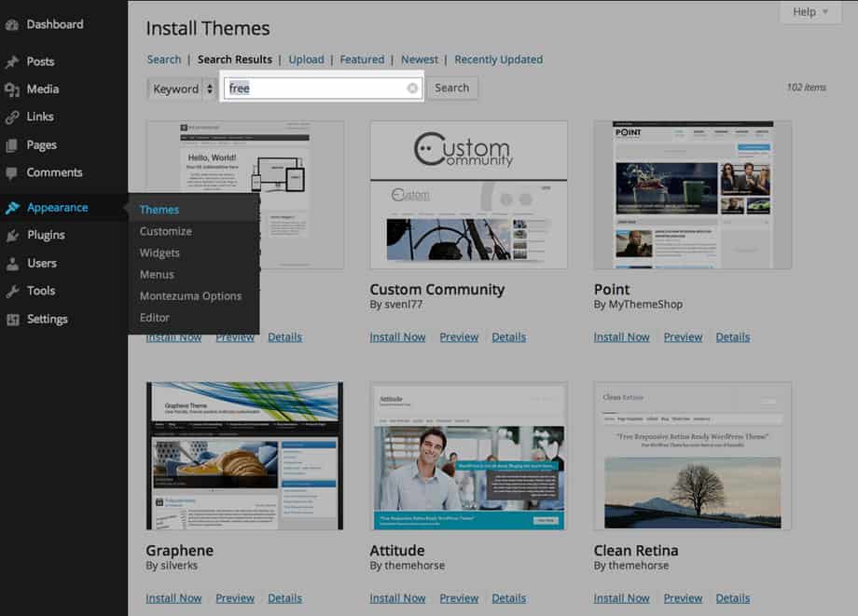Click the 'Custom Community' theme title

(437, 290)
